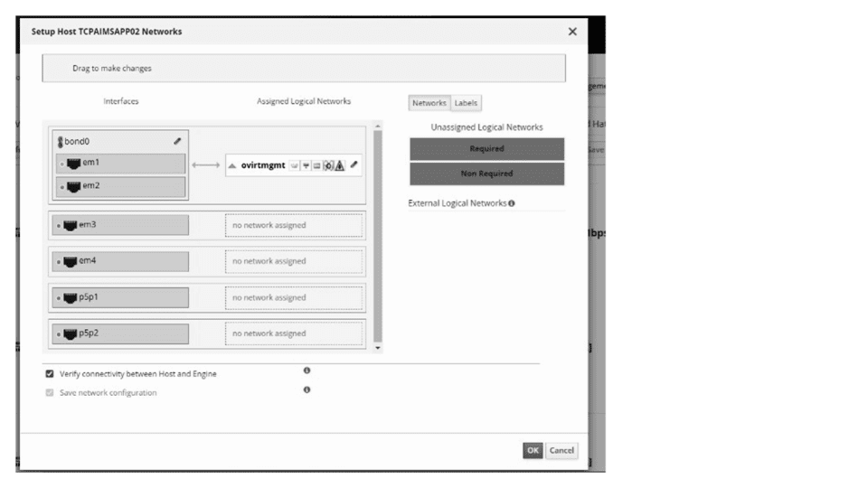Click the info icon beside Verify connectivity
The width and height of the screenshot is (868, 488).
click(307, 371)
